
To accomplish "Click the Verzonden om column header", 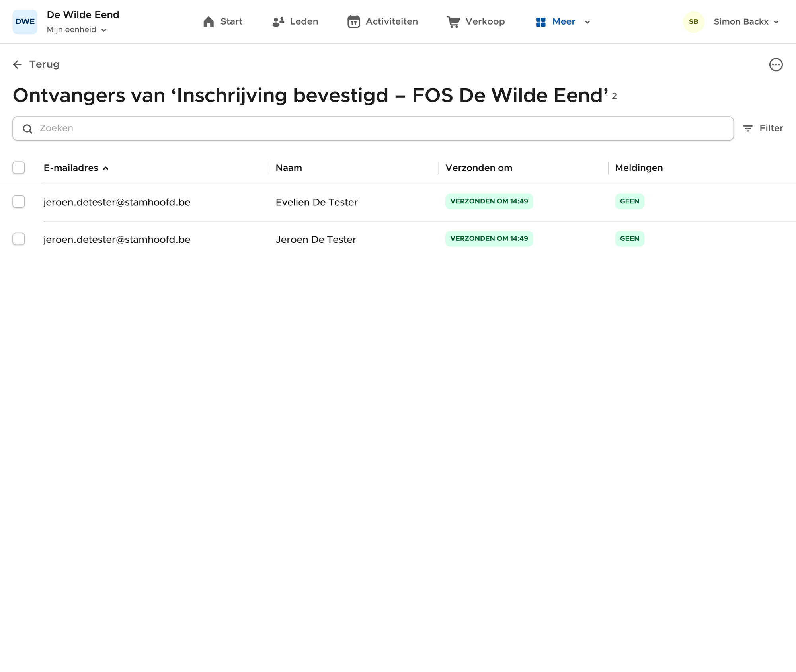I will click(x=478, y=168).
